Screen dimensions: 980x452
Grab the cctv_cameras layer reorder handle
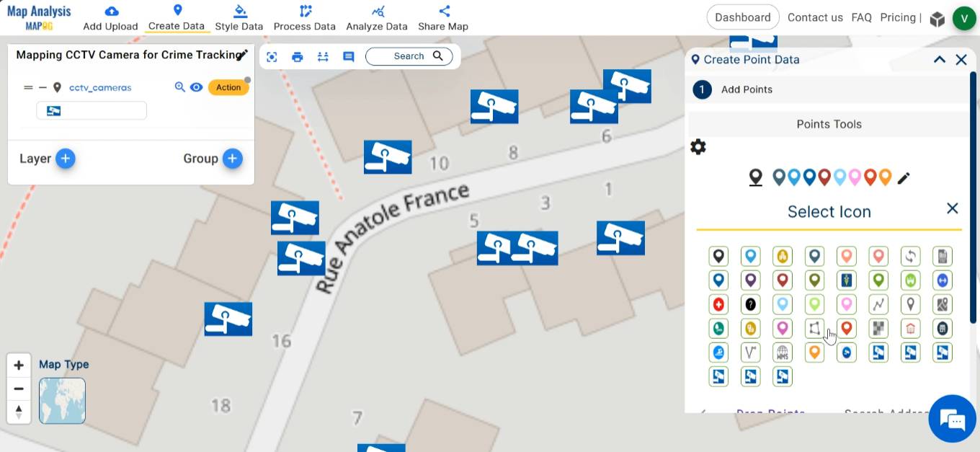(x=28, y=88)
